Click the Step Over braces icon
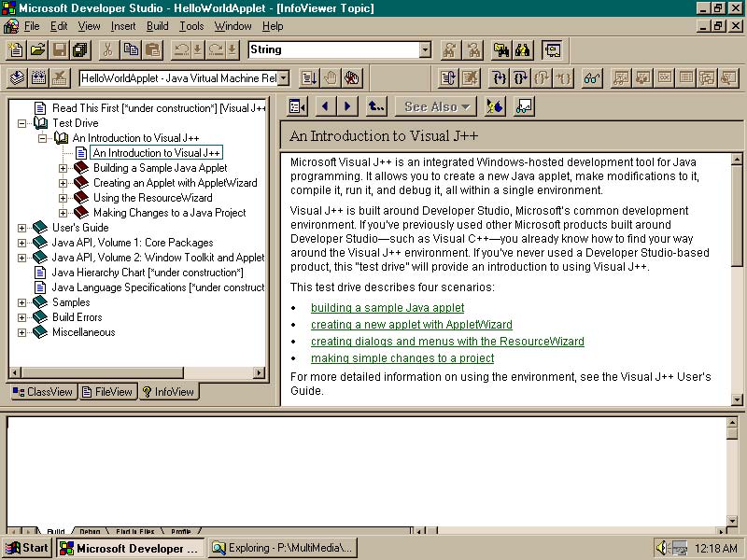This screenshot has width=747, height=560. coord(520,77)
